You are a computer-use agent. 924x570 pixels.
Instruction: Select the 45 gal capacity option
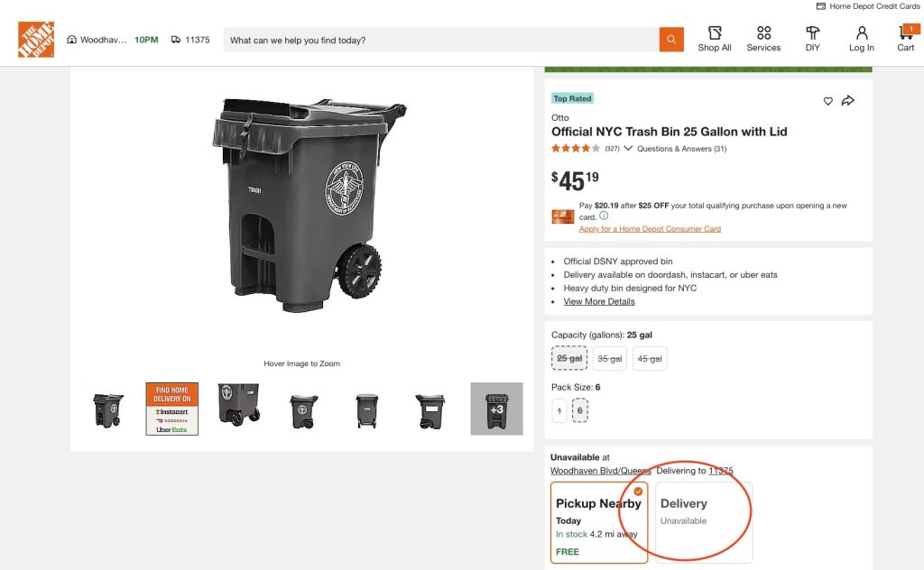[x=650, y=359]
